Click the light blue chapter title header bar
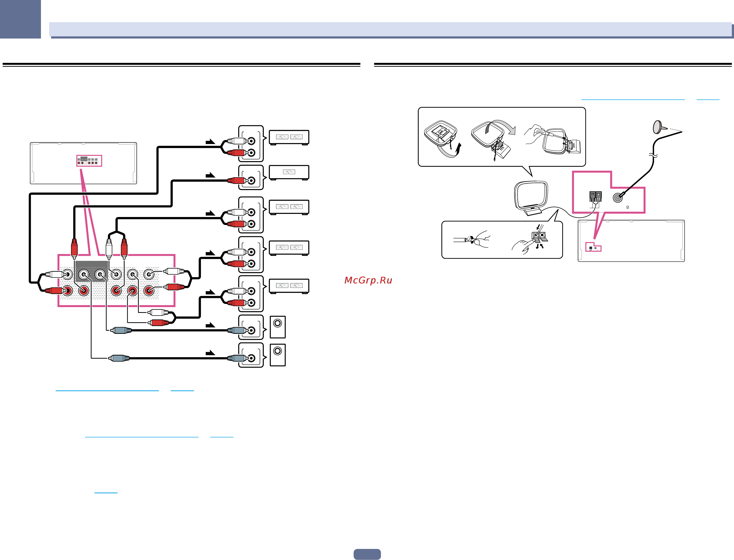The image size is (734, 560). pos(390,29)
